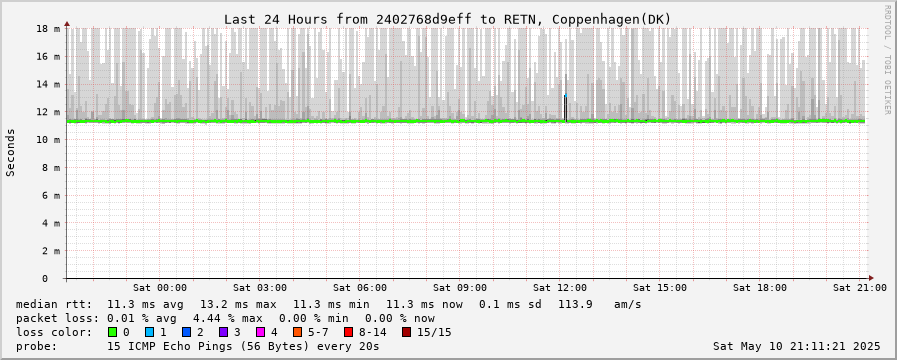Click the Sat 06:00 time axis label
The image size is (897, 360).
coord(359,288)
